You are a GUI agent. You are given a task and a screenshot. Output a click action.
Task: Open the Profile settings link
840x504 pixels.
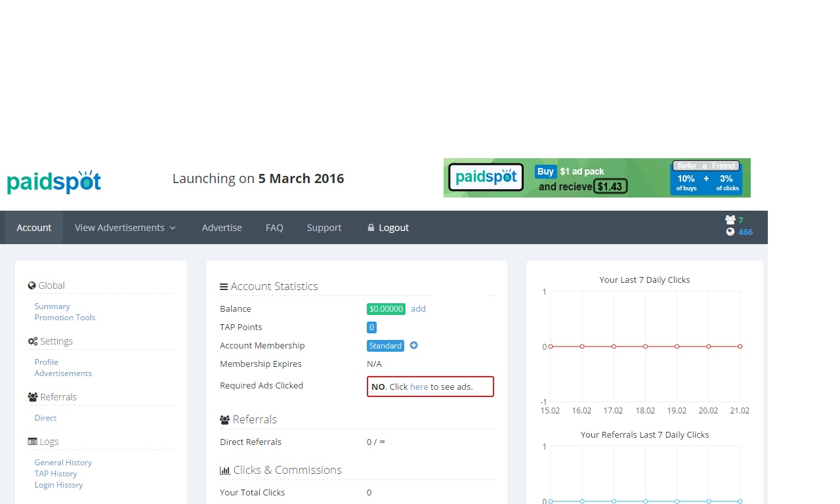47,362
